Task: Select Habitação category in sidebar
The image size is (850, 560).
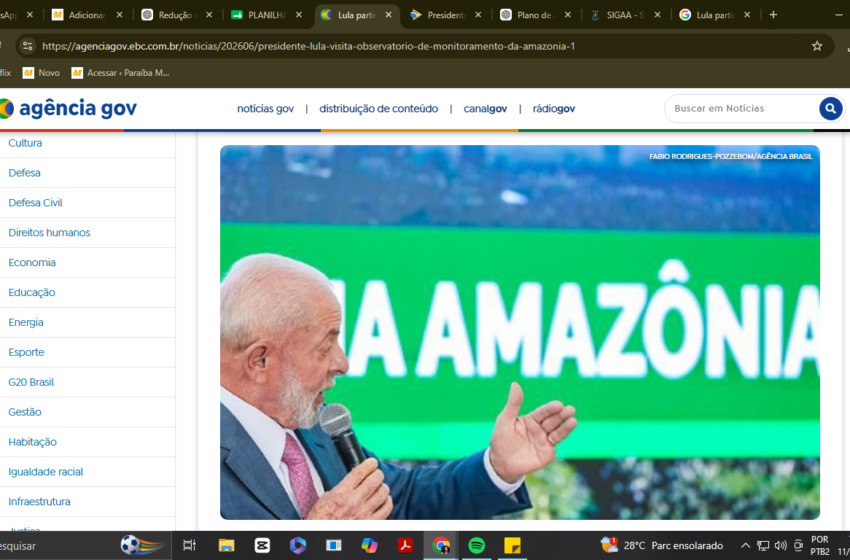Action: tap(33, 442)
